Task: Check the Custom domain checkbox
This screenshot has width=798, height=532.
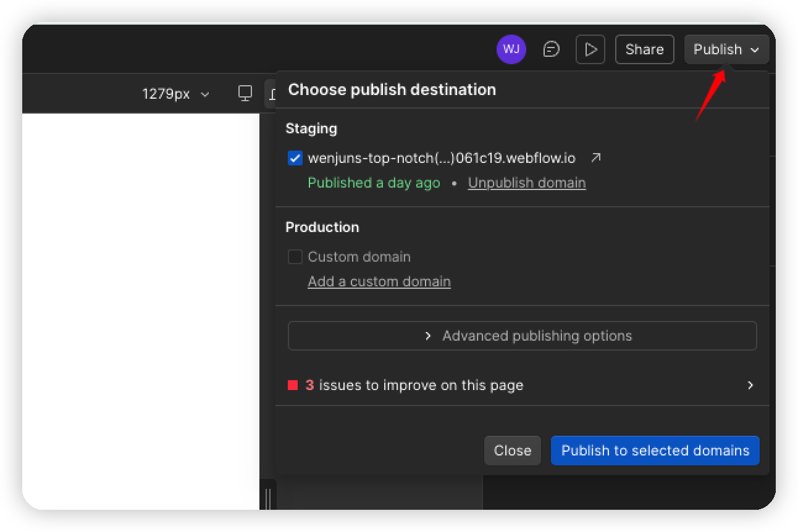Action: click(x=295, y=257)
